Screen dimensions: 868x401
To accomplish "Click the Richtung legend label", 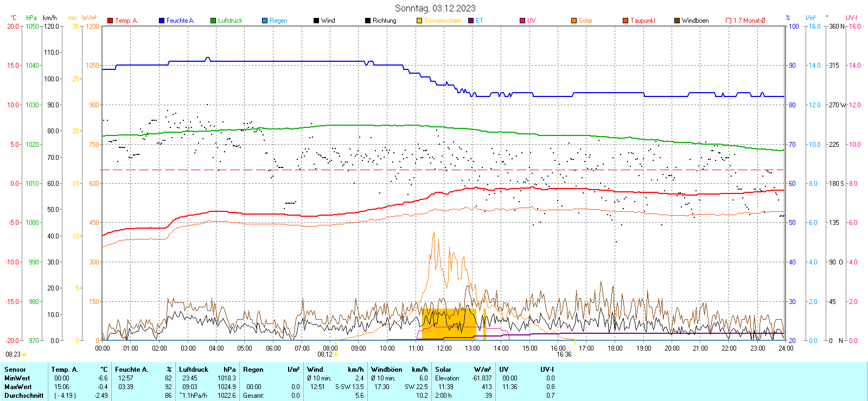I will pyautogui.click(x=384, y=21).
